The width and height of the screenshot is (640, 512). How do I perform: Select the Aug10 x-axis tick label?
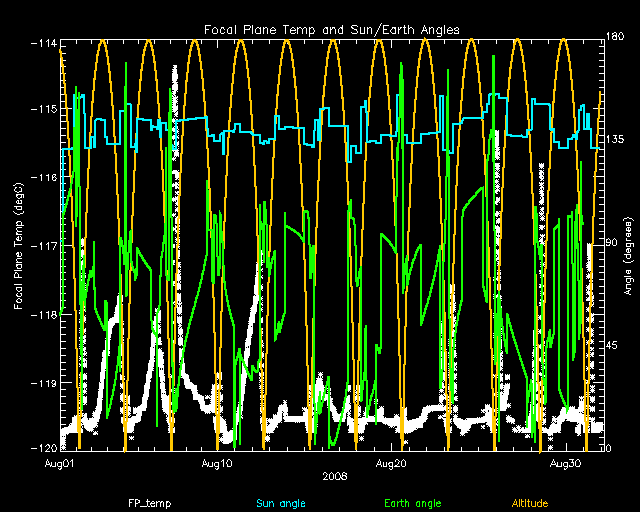[217, 464]
